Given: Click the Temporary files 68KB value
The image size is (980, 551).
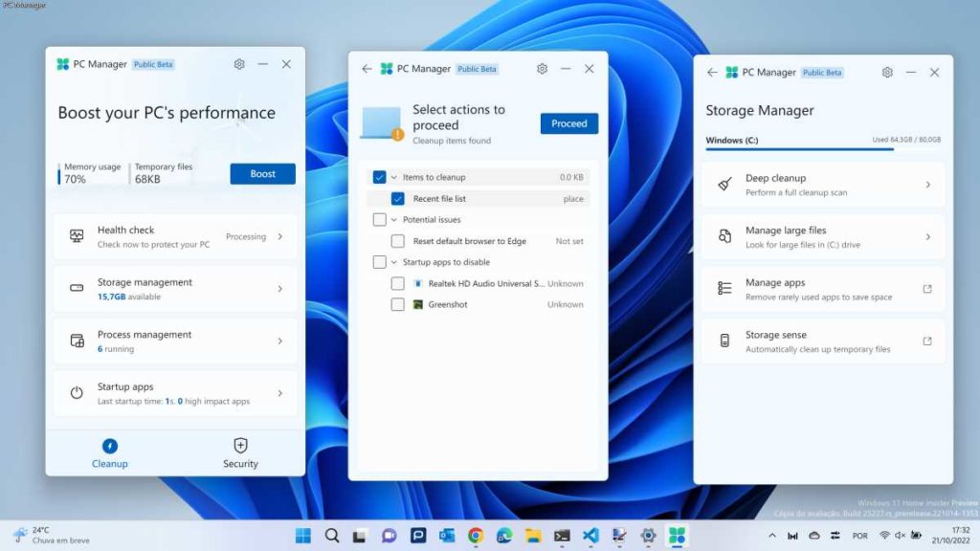Looking at the screenshot, I should coord(147,179).
